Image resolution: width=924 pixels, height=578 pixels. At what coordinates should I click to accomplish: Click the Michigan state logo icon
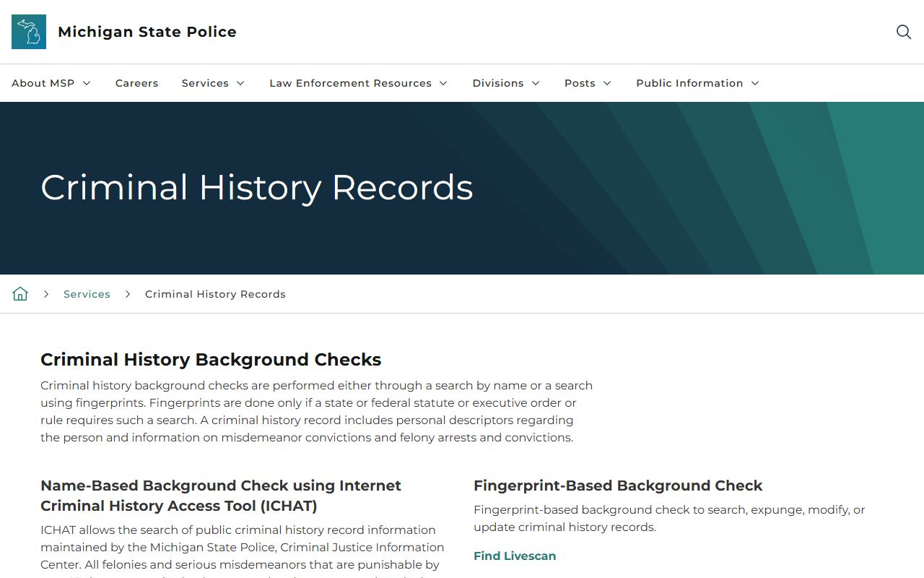[29, 32]
